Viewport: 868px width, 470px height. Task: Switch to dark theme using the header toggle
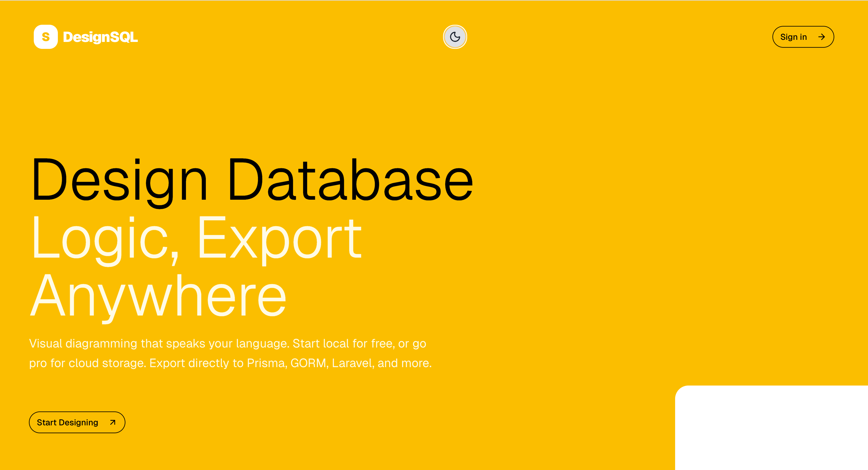(x=454, y=37)
